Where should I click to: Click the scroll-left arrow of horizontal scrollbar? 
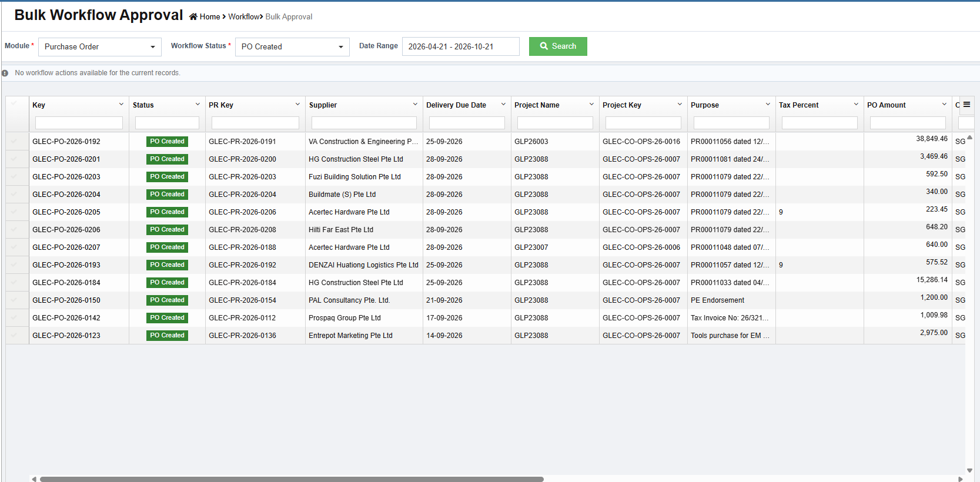pos(34,479)
